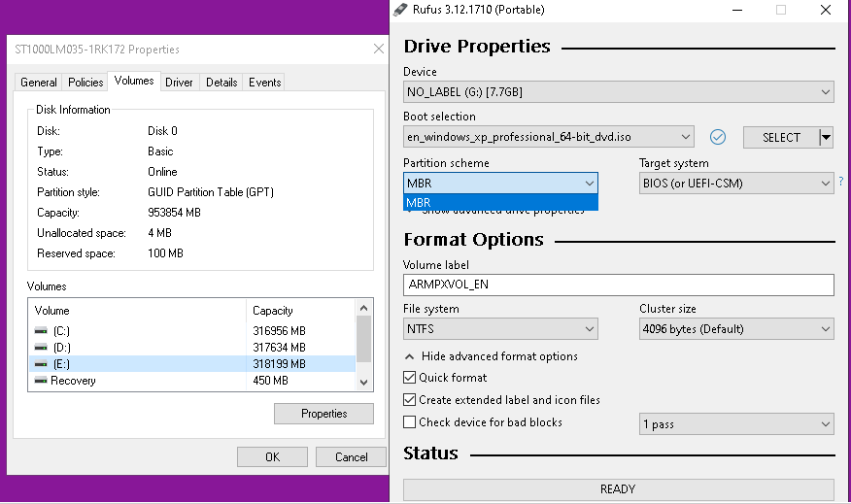Image resolution: width=851 pixels, height=504 pixels.
Task: Open the SELECT button split arrow
Action: tap(826, 137)
